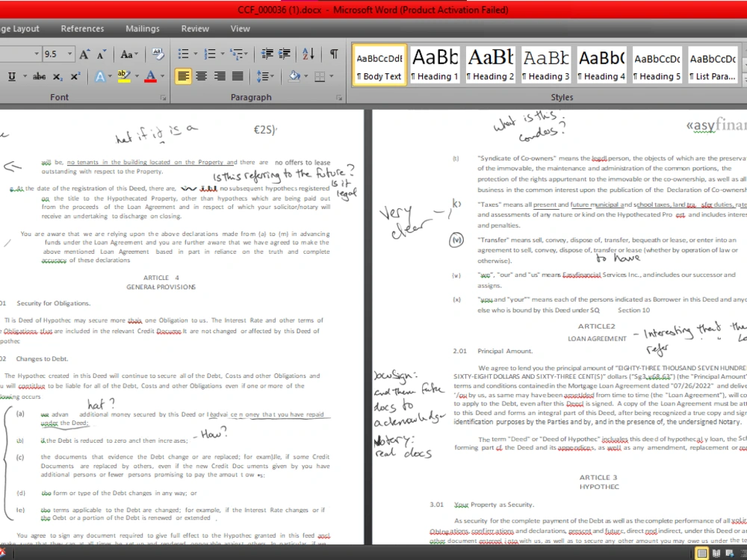The height and width of the screenshot is (560, 747).
Task: Click the Numbering list icon
Action: (x=210, y=54)
